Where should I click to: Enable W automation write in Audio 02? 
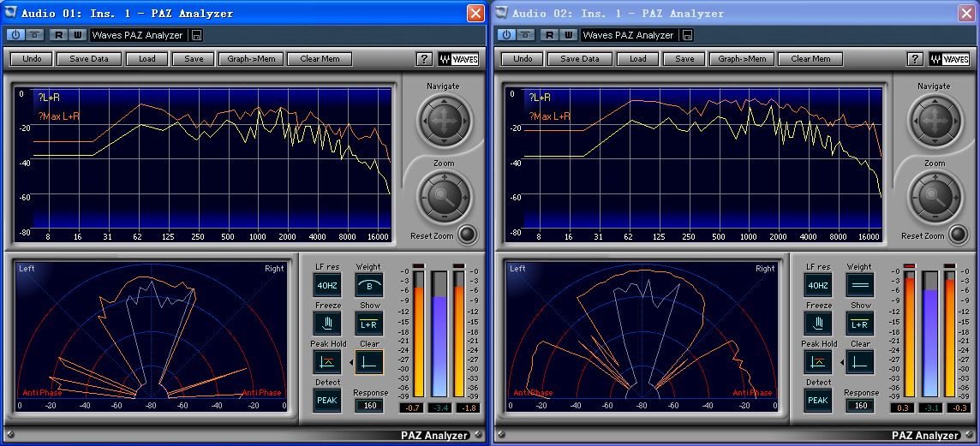[x=568, y=35]
